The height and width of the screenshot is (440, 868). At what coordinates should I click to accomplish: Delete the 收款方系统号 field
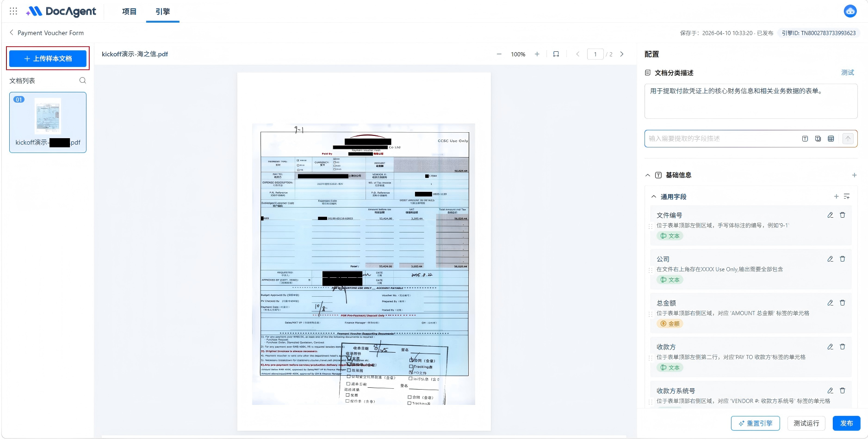tap(843, 391)
